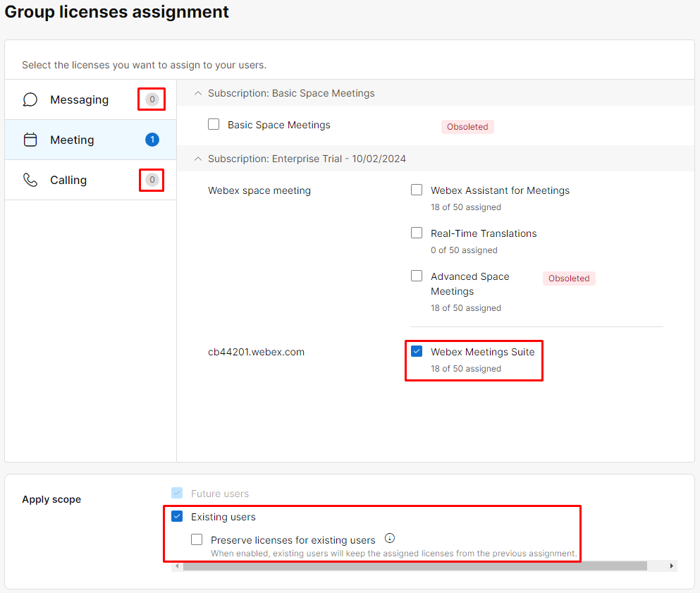
Task: Click the Calling count badge
Action: (x=152, y=180)
